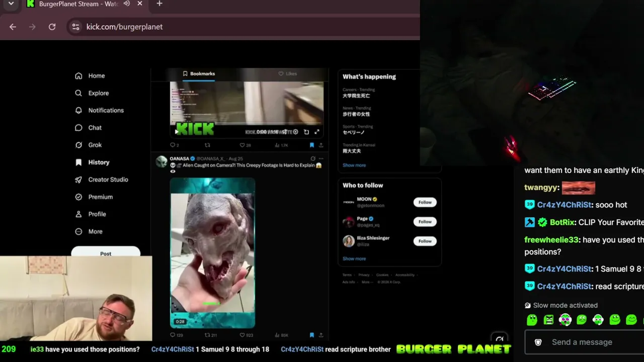
Task: Show more under What's happening
Action: [x=354, y=165]
